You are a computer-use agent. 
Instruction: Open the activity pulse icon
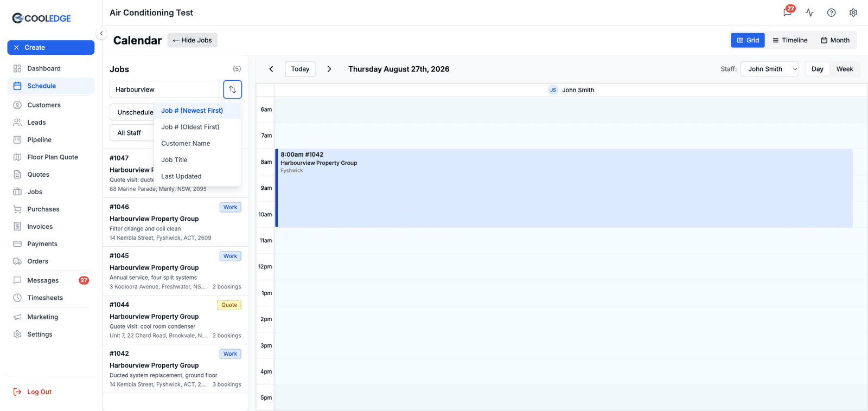[809, 12]
